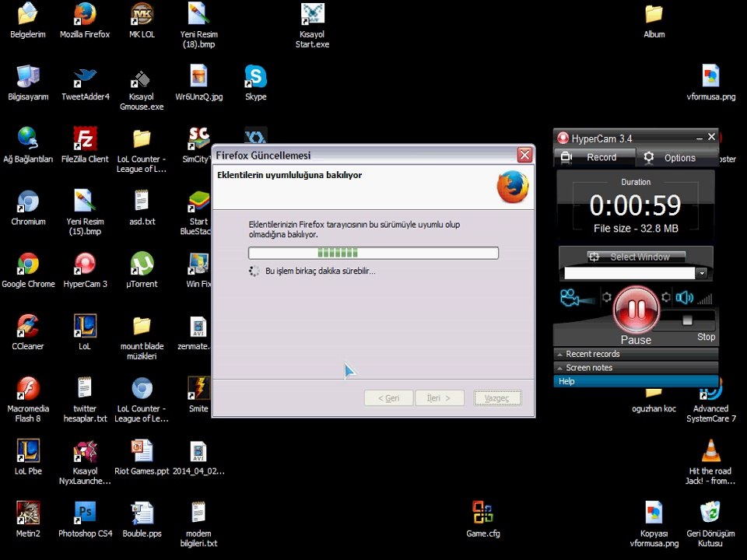Select the Wr6UnzQ.jpg image file
The height and width of the screenshot is (560, 747).
(x=198, y=76)
